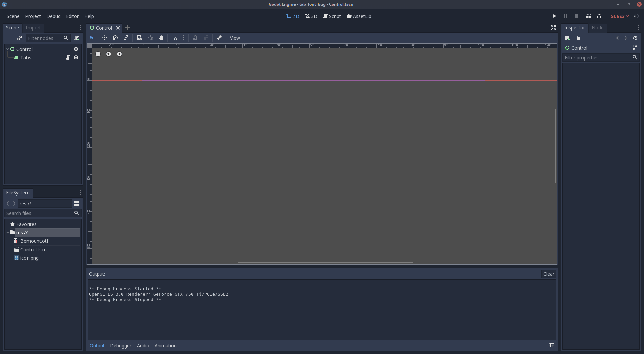This screenshot has height=354, width=644.
Task: Play the project with the Play button
Action: click(x=554, y=16)
